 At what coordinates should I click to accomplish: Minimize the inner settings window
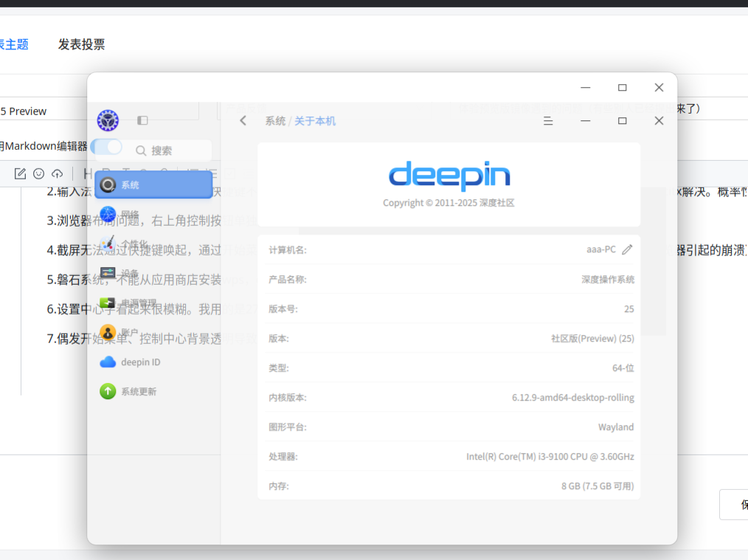tap(585, 121)
